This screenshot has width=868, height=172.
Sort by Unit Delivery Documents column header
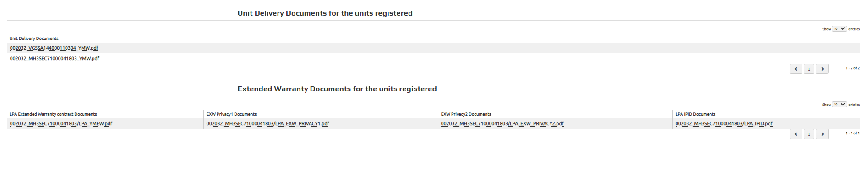(x=34, y=39)
